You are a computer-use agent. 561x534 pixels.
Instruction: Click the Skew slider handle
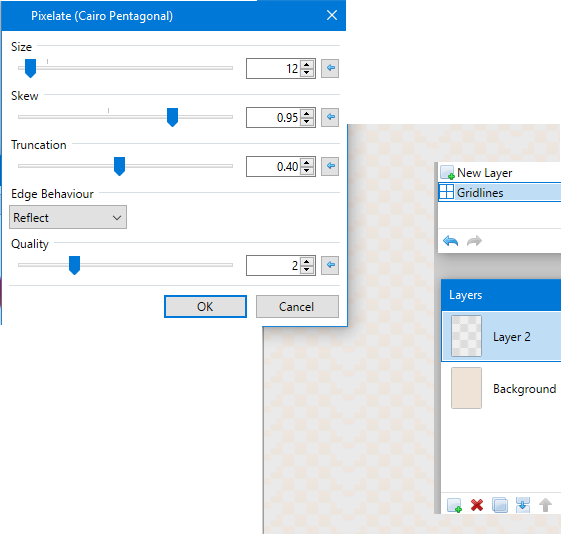(172, 117)
